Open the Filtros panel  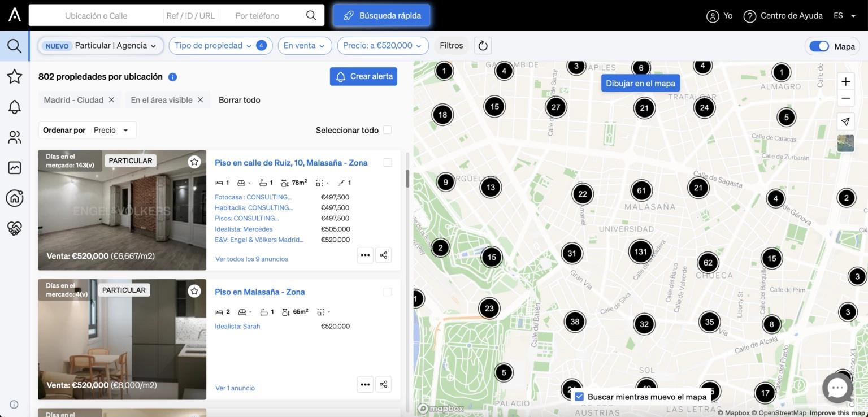pos(452,46)
